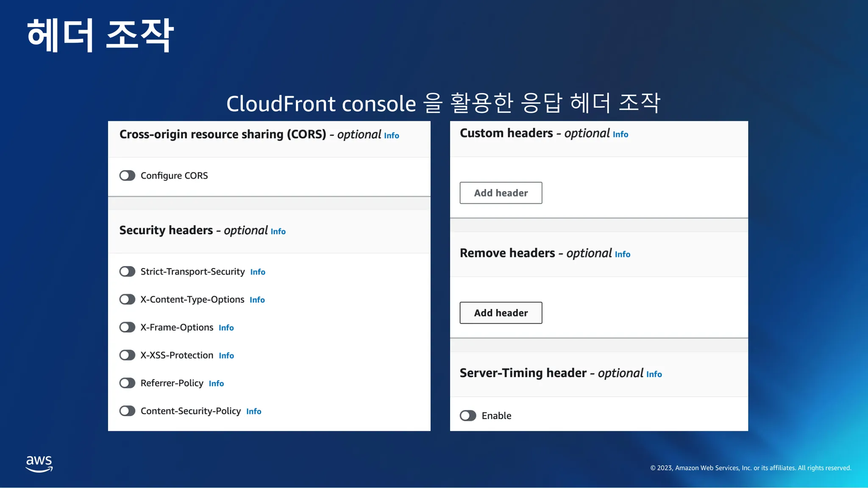Enable the Configure CORS toggle
This screenshot has height=488, width=868.
click(x=127, y=175)
